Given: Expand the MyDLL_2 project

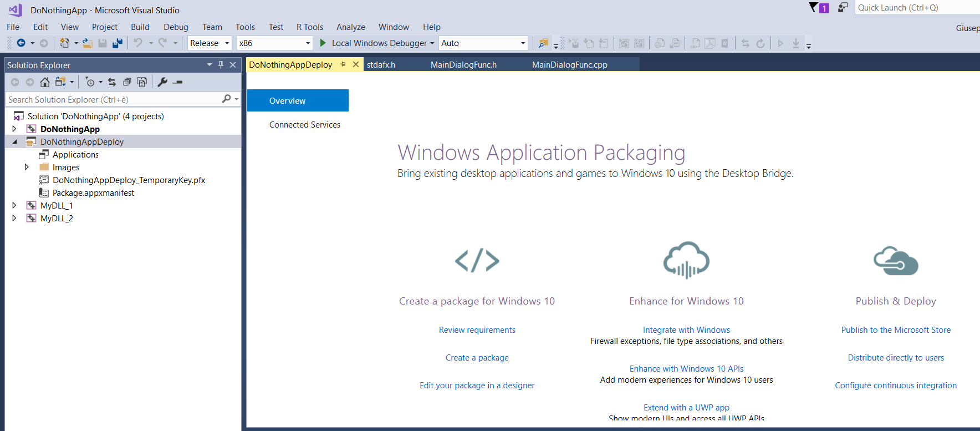Looking at the screenshot, I should (14, 218).
